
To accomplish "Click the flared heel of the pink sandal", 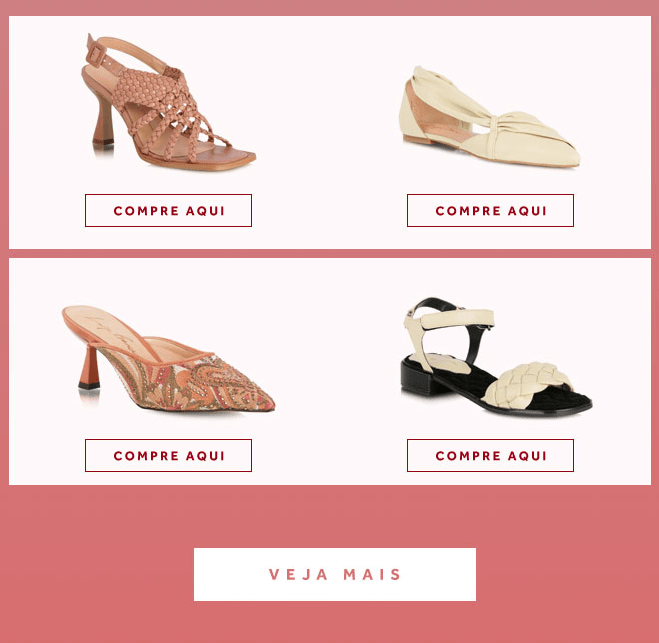I will pyautogui.click(x=104, y=121).
